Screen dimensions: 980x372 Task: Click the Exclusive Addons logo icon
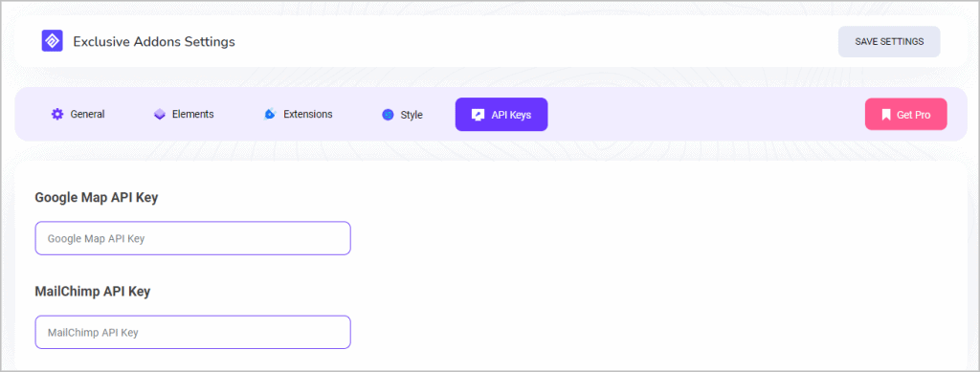point(52,41)
